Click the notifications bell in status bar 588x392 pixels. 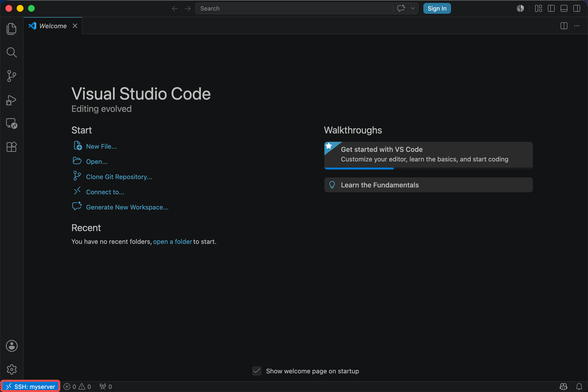pyautogui.click(x=579, y=387)
